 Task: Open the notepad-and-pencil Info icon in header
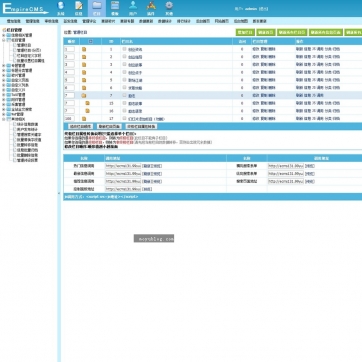point(79,6)
